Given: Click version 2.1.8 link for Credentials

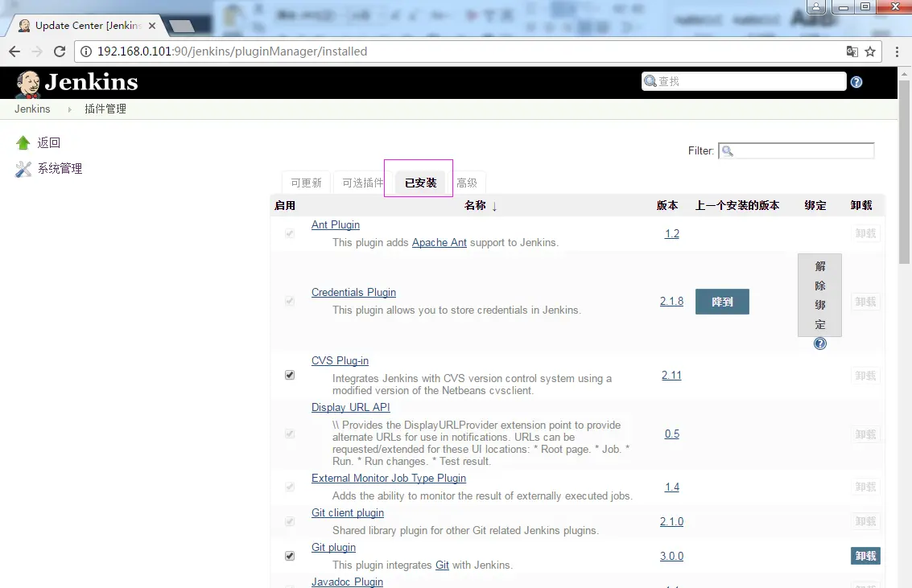Looking at the screenshot, I should 672,301.
